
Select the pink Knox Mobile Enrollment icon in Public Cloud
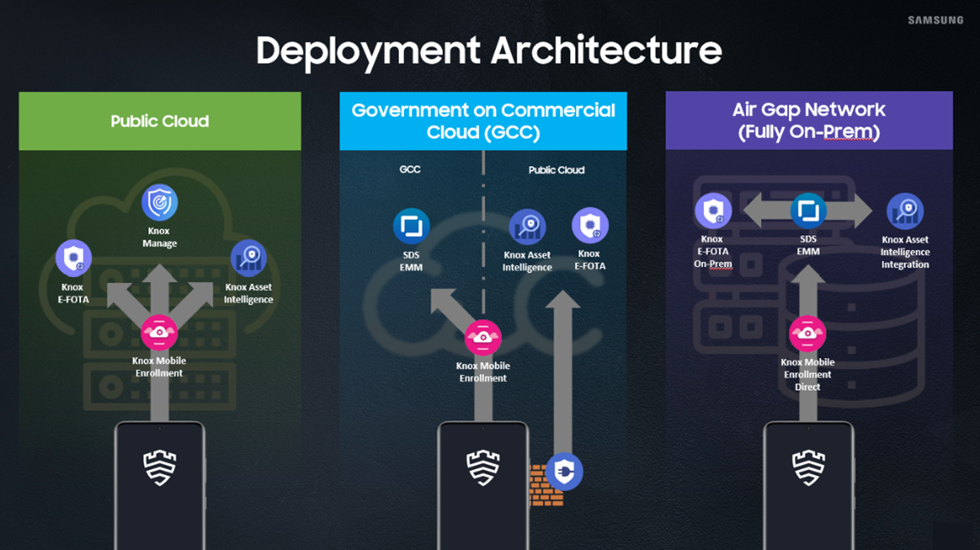coord(159,333)
